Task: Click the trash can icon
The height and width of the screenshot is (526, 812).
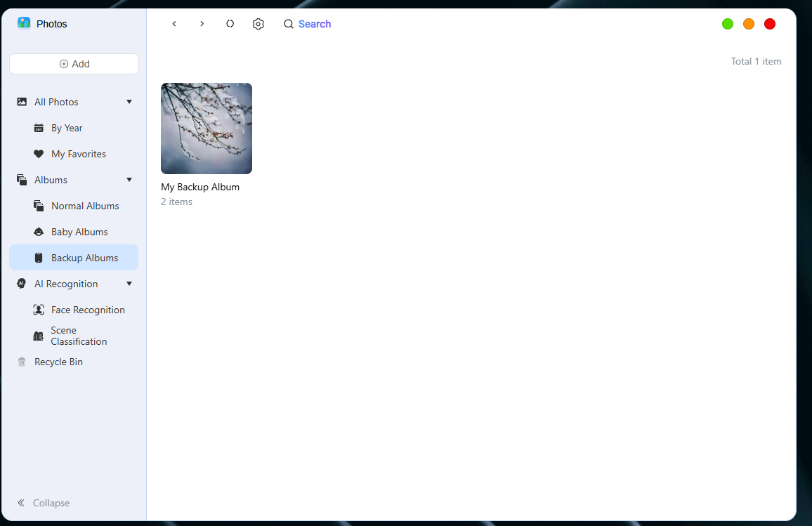Action: [x=22, y=362]
